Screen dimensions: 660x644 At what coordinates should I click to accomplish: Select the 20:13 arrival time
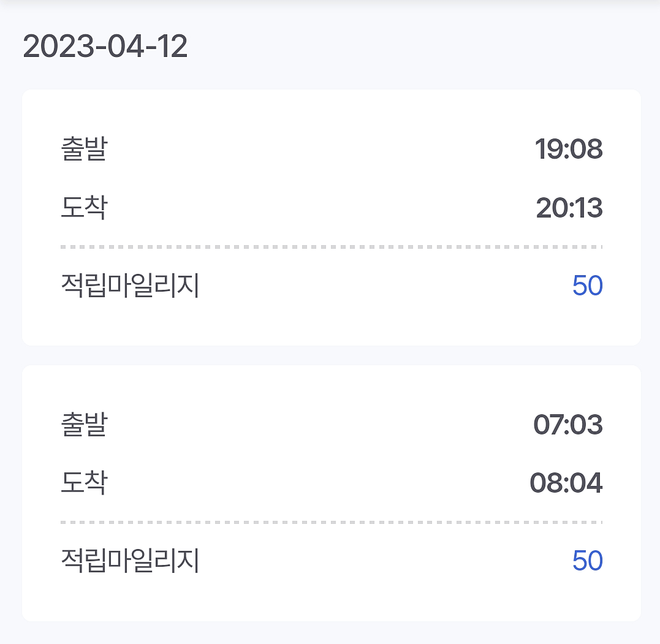point(570,207)
